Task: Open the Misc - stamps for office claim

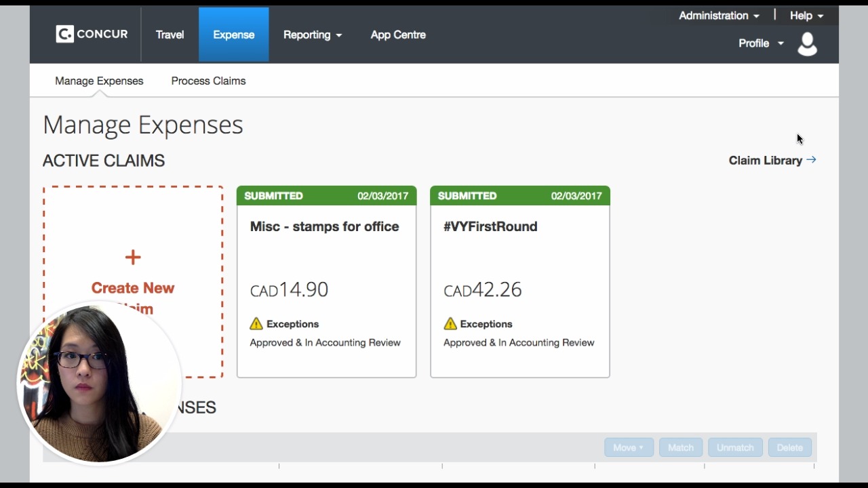Action: pyautogui.click(x=324, y=226)
